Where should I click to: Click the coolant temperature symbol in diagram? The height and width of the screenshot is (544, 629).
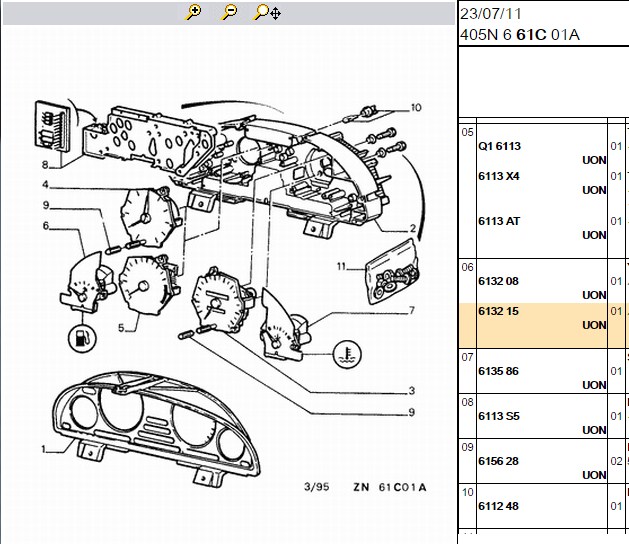coord(347,354)
